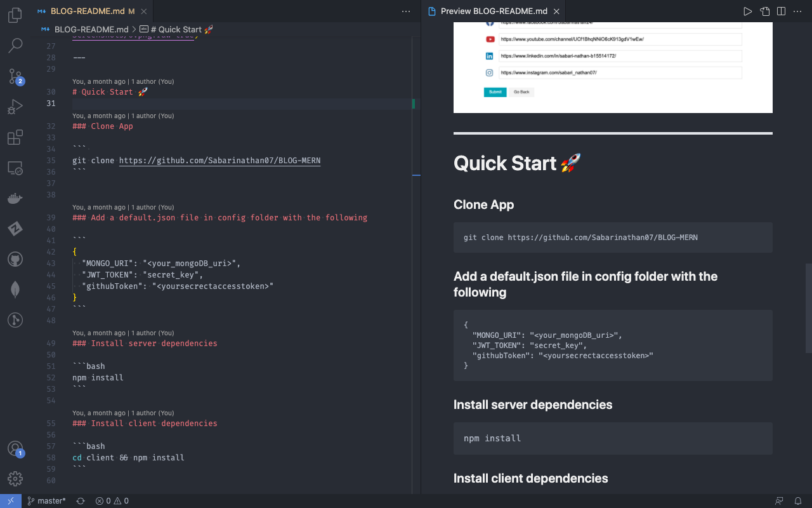Click blame annotation above line 49
Screen dimensions: 812x508
coord(123,333)
